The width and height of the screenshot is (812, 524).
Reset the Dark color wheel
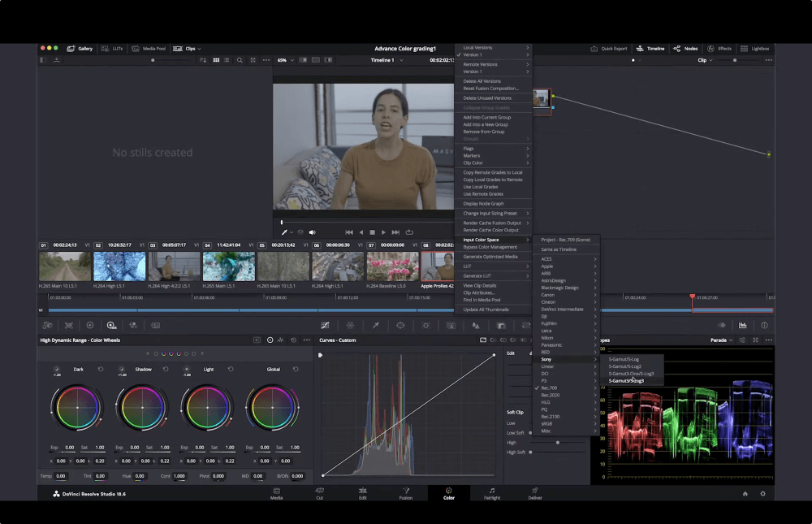point(101,369)
